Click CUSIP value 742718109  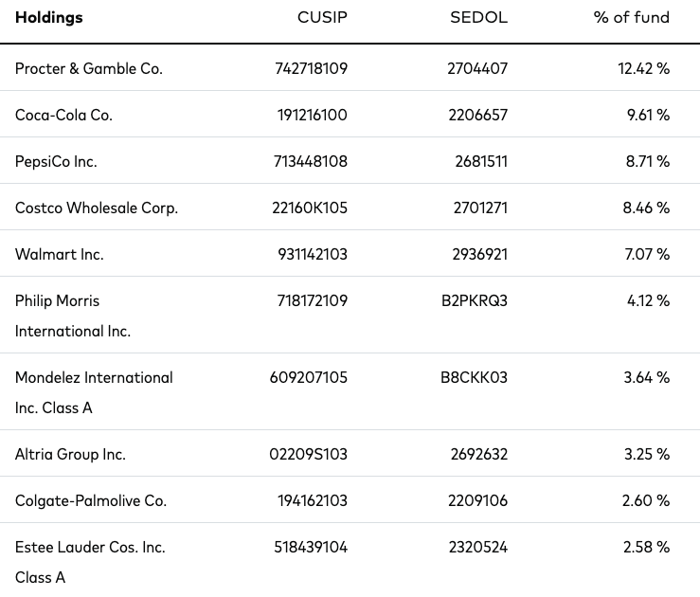click(311, 68)
